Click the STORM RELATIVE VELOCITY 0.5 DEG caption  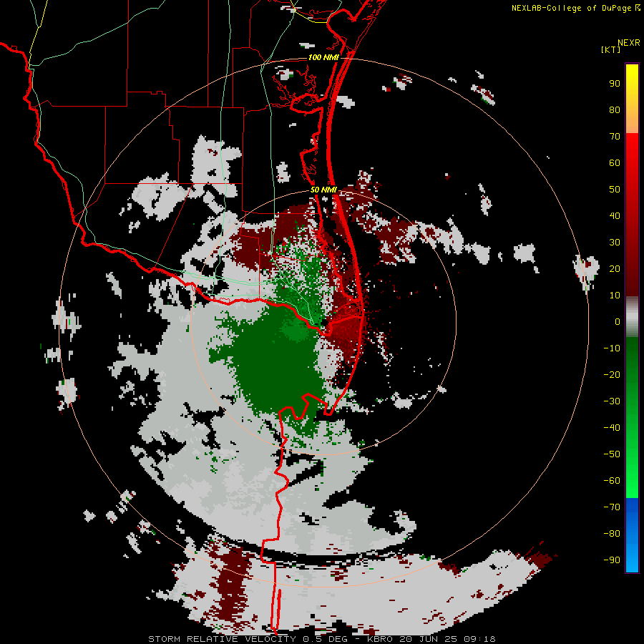click(248, 639)
